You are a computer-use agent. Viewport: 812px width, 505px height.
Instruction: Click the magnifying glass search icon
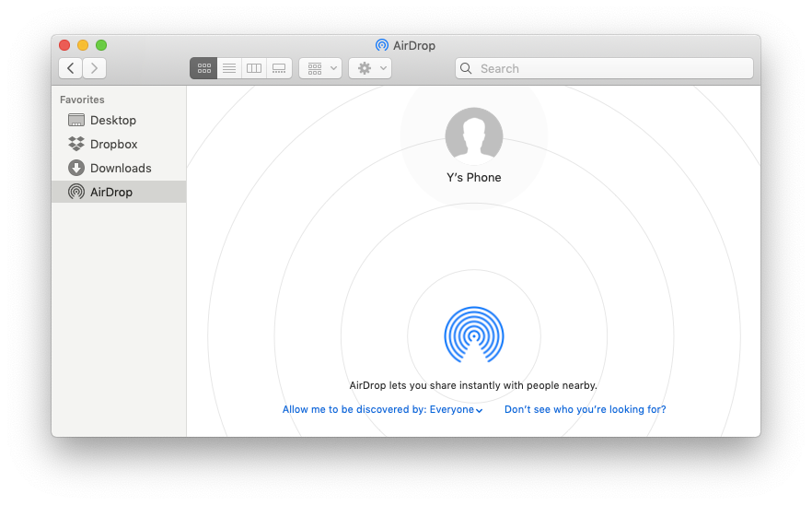pos(466,68)
